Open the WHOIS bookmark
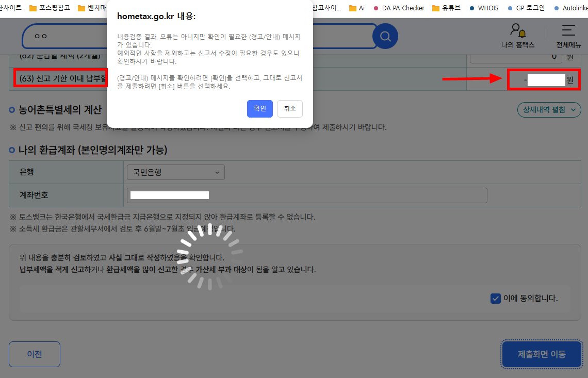588x378 pixels. coord(484,8)
